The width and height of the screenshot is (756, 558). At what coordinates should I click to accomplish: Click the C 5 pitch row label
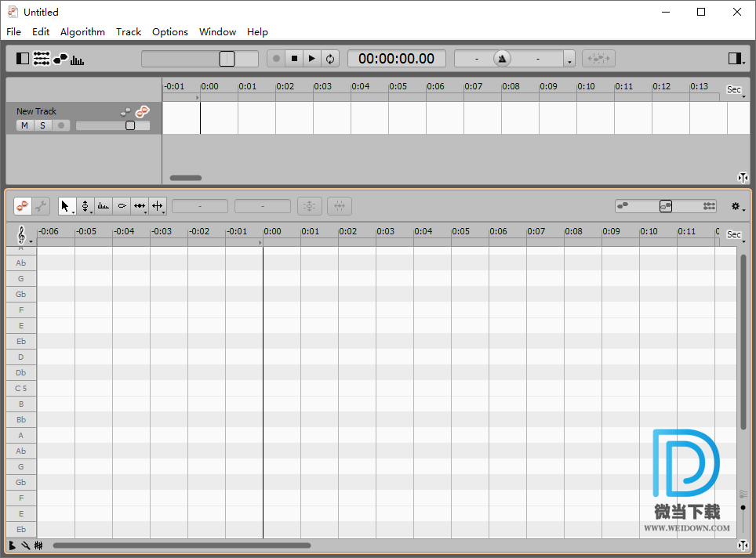click(20, 389)
